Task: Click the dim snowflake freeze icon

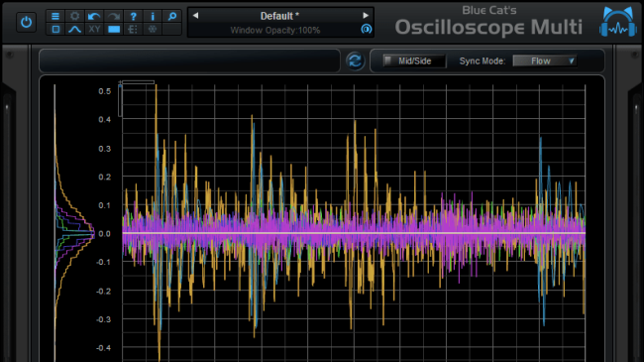Action: (x=153, y=29)
